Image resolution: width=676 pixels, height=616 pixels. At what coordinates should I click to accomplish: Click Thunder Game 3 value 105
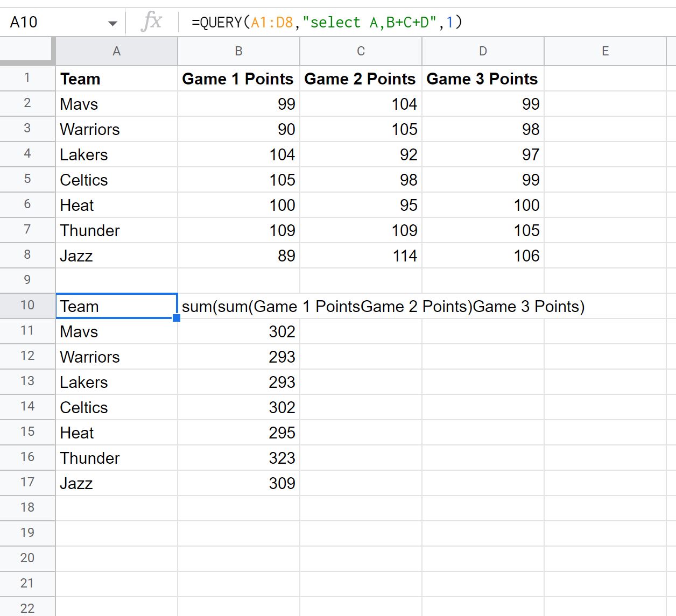pyautogui.click(x=483, y=230)
